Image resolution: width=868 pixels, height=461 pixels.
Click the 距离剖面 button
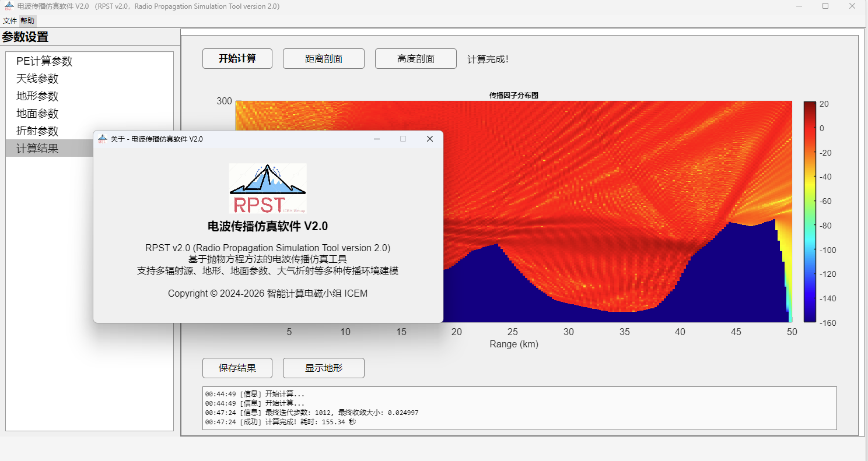323,59
